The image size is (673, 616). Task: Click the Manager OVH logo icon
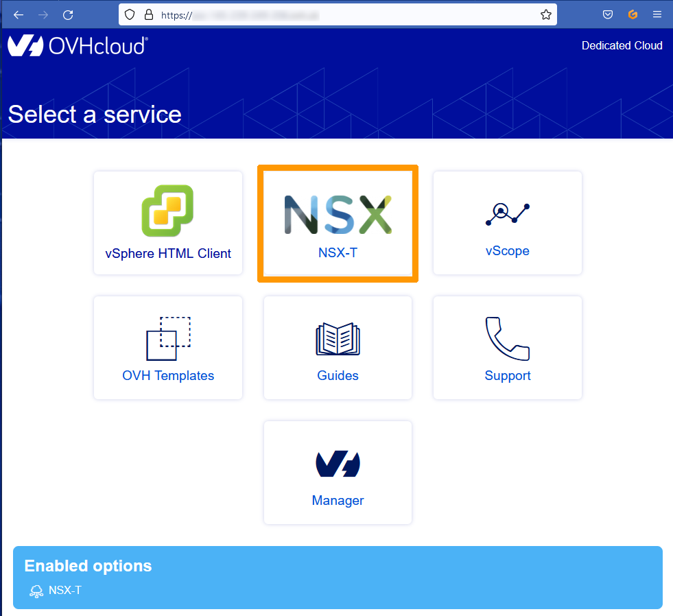[x=338, y=464]
